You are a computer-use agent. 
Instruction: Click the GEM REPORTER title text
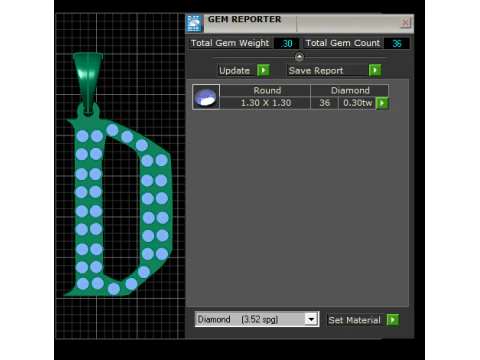pos(244,19)
